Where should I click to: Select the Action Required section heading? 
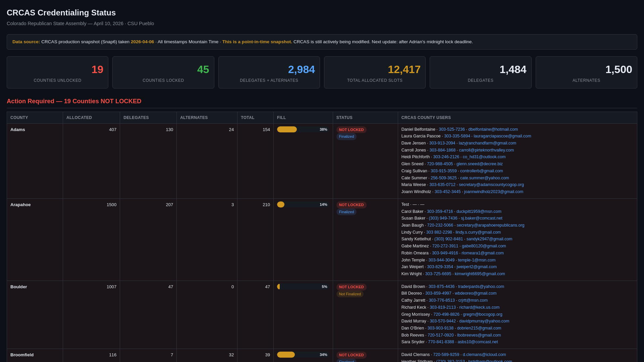tap(74, 101)
